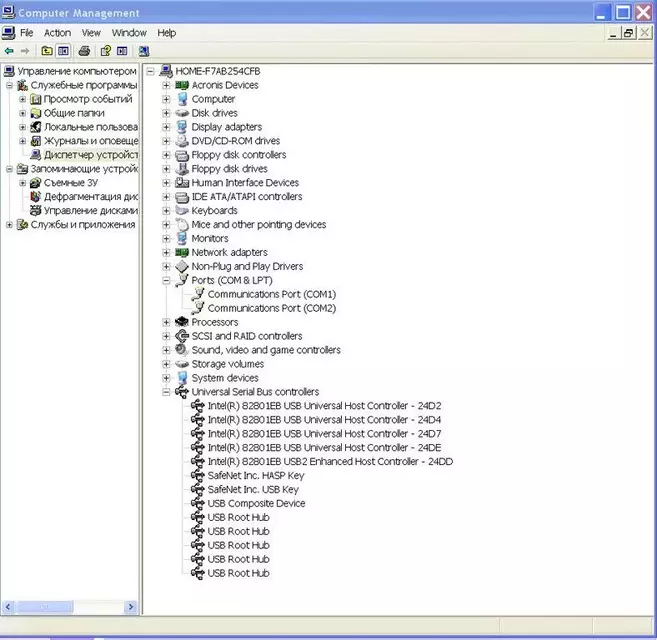Select Communications Port (COM2)
Image resolution: width=657 pixels, height=640 pixels.
coord(272,308)
